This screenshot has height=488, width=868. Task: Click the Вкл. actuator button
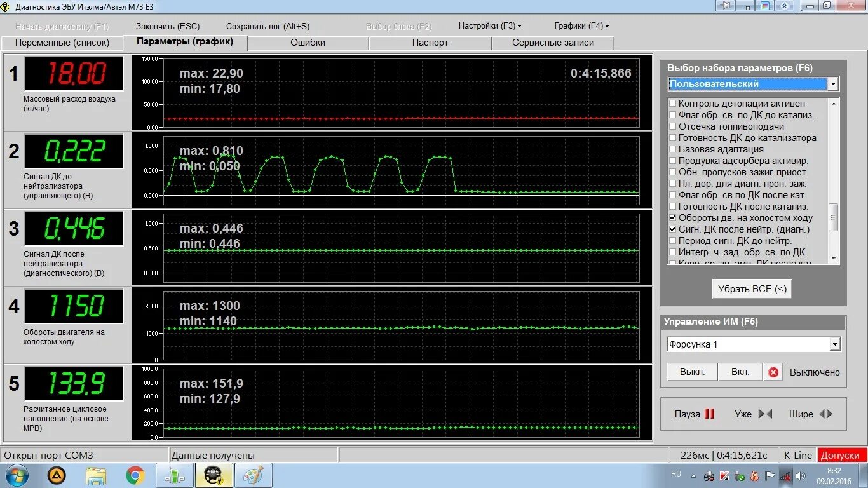coord(740,372)
